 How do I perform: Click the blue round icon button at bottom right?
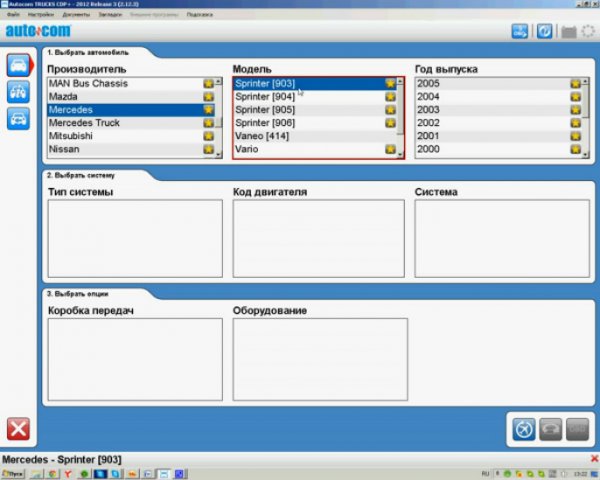pos(523,429)
